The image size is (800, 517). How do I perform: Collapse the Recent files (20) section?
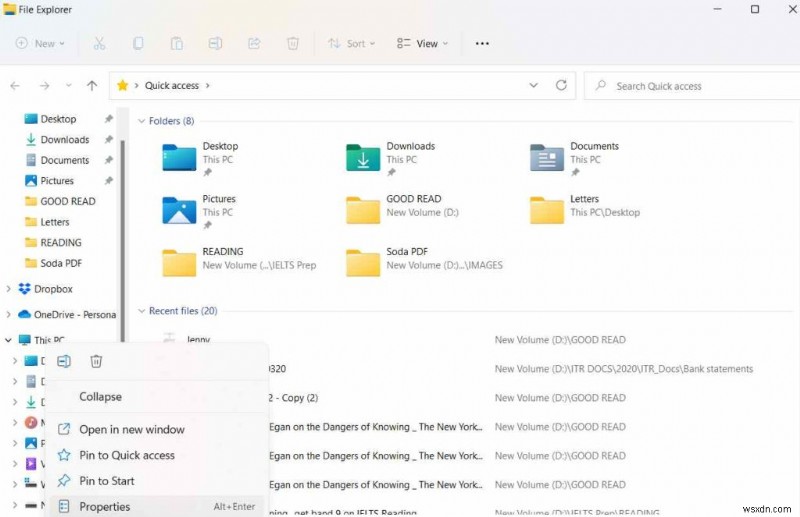141,311
